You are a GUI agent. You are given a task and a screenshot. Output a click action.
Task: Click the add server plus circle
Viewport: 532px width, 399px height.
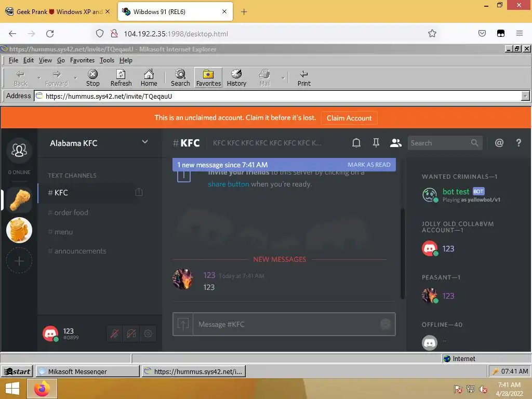click(19, 261)
